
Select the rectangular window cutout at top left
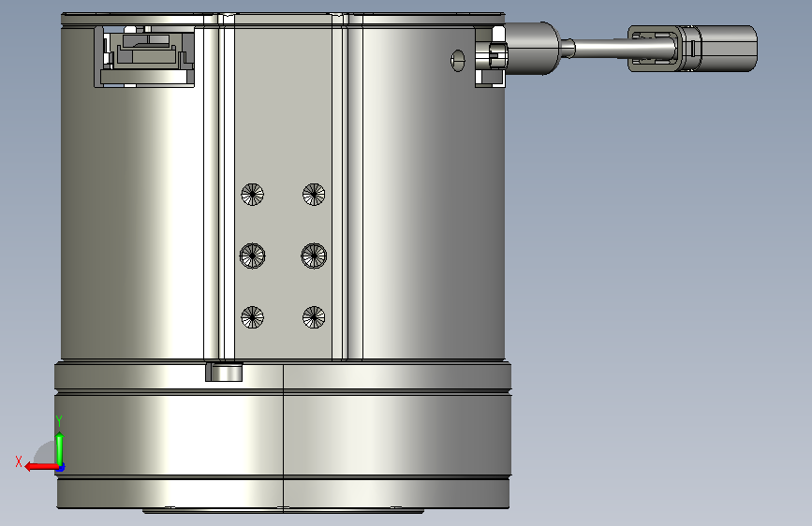coord(144,56)
